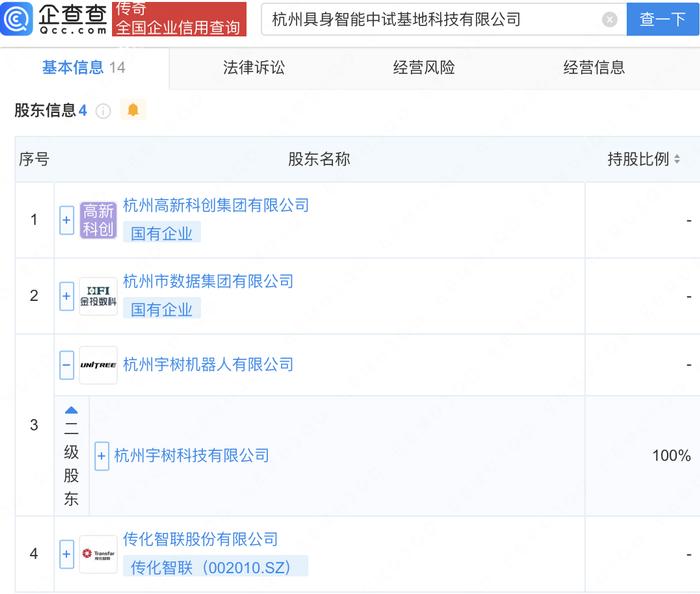Open 杭州宇树科技有限公司 company link
This screenshot has width=700, height=594.
coord(192,456)
